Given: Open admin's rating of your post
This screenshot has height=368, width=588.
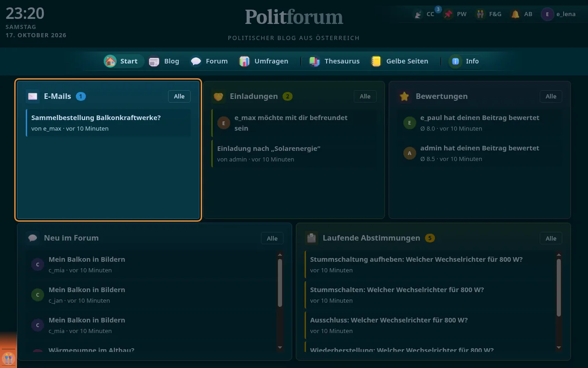Looking at the screenshot, I should click(480, 153).
